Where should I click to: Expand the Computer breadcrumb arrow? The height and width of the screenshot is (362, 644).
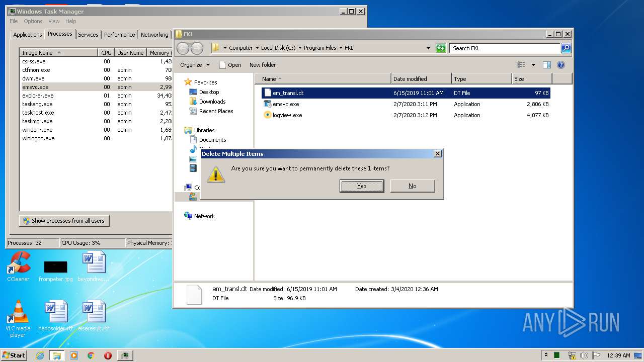257,48
